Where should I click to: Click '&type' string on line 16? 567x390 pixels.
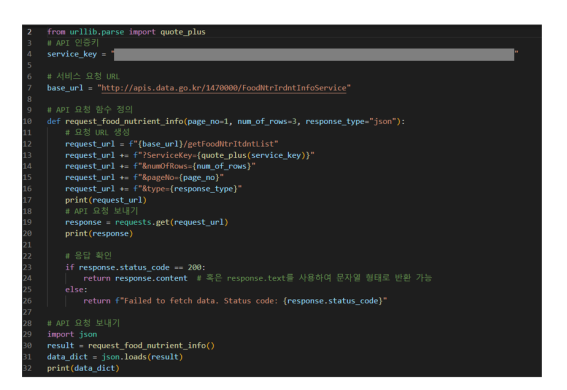[154, 189]
